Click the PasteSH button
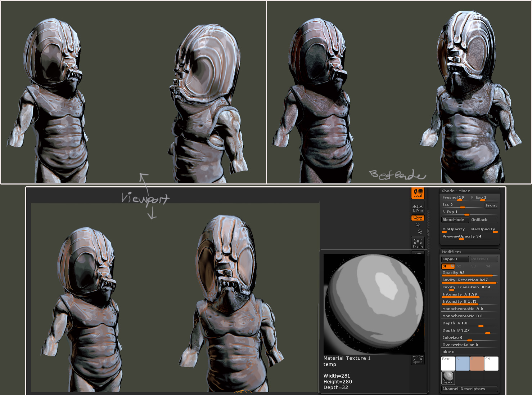Screen dimensions: 532x395 (484, 259)
